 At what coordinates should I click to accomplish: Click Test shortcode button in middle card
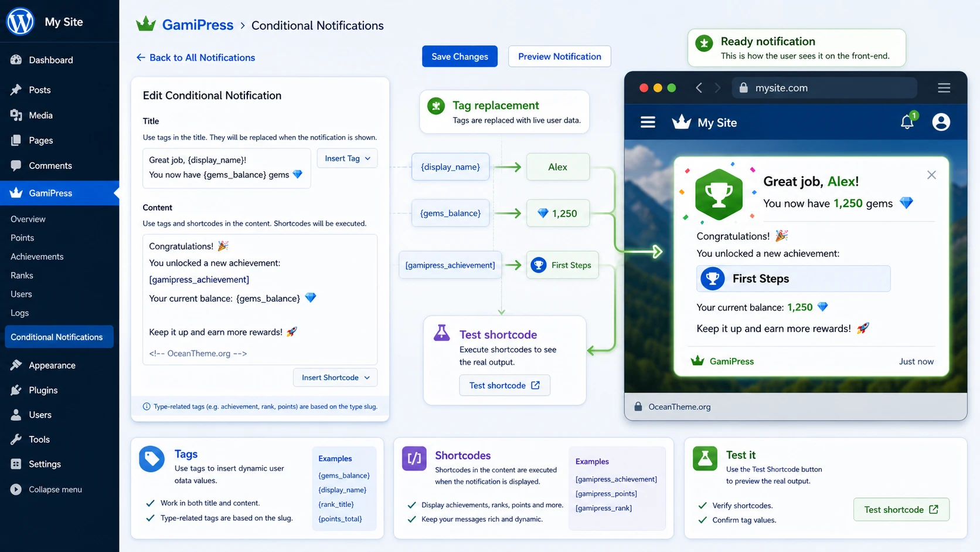pos(505,385)
